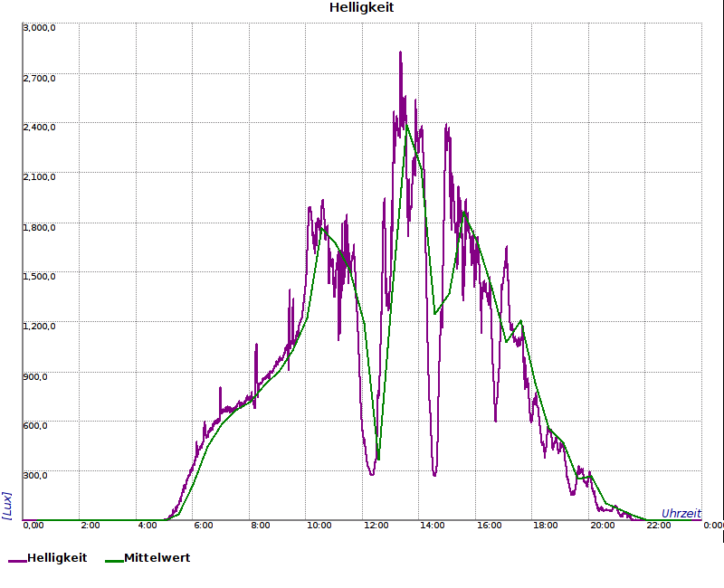Click the 18:00 time tick label
Image resolution: width=724 pixels, height=588 pixels.
[x=546, y=526]
